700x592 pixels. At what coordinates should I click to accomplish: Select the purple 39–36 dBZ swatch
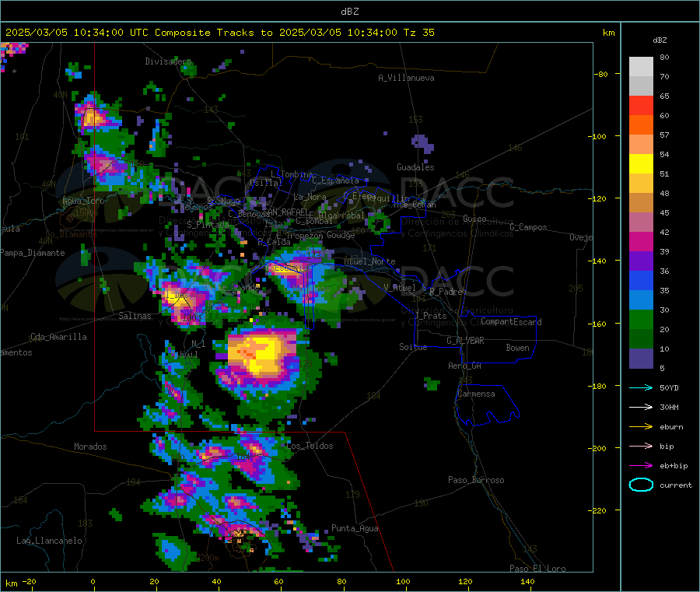pyautogui.click(x=641, y=261)
